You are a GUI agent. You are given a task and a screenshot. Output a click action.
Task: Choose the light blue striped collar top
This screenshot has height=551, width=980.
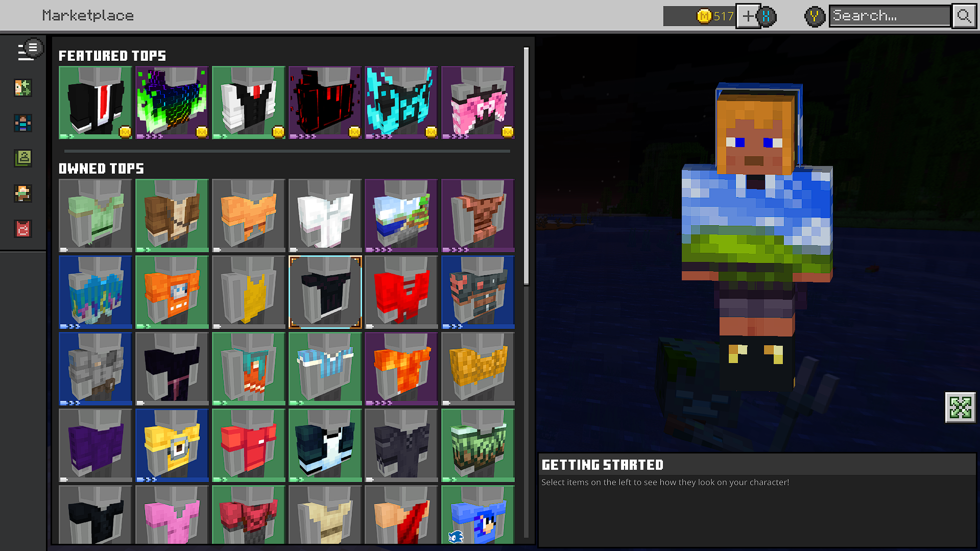325,369
